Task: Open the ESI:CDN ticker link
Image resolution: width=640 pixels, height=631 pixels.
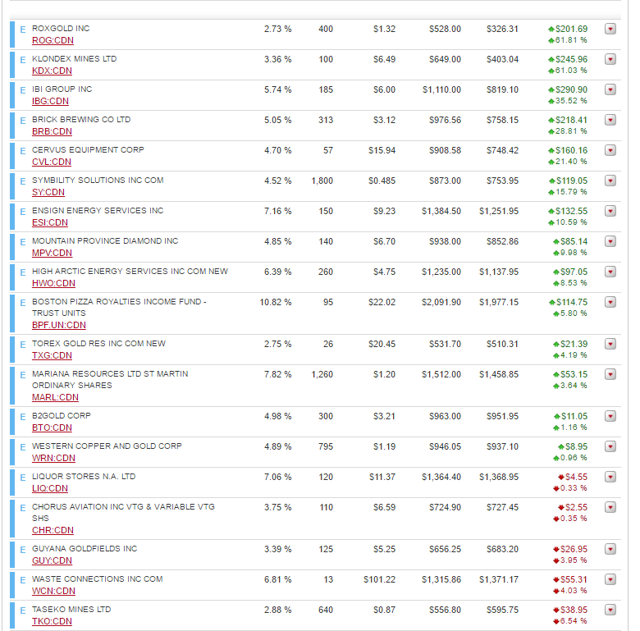Action: 50,222
